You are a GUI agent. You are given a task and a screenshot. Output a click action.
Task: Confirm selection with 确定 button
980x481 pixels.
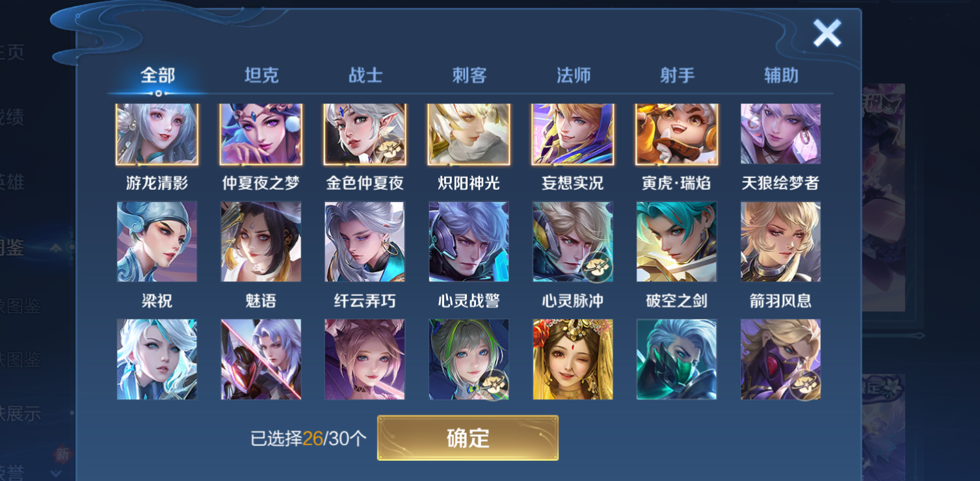click(468, 438)
